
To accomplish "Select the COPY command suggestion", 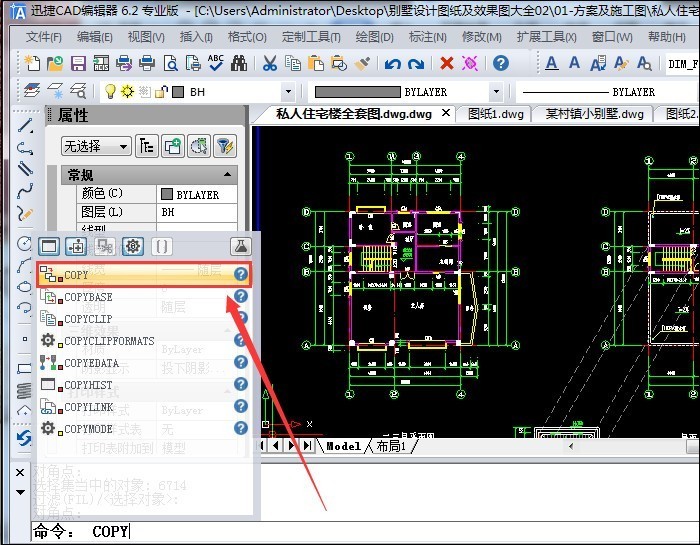I will [76, 275].
